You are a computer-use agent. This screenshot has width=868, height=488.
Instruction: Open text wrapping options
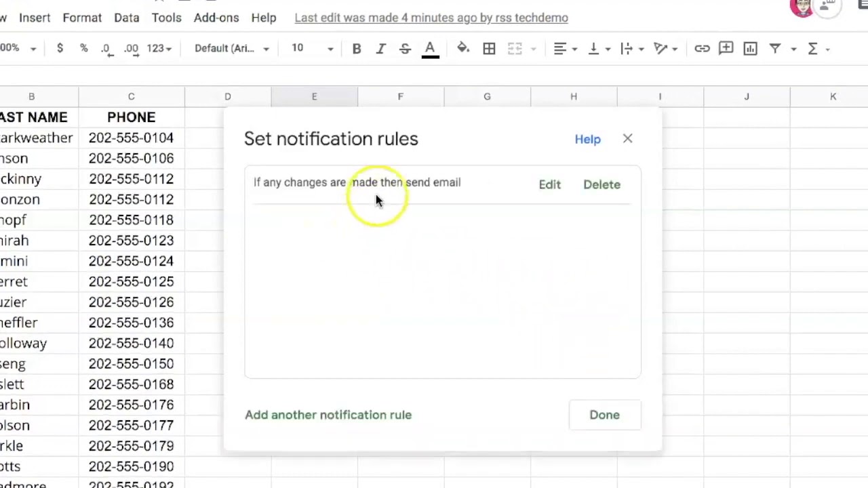[x=631, y=48]
